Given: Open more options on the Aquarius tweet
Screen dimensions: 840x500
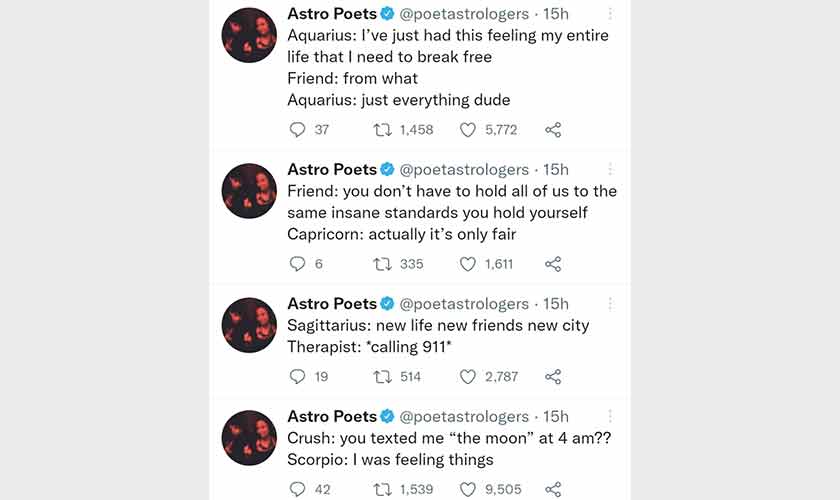Looking at the screenshot, I should pos(610,14).
